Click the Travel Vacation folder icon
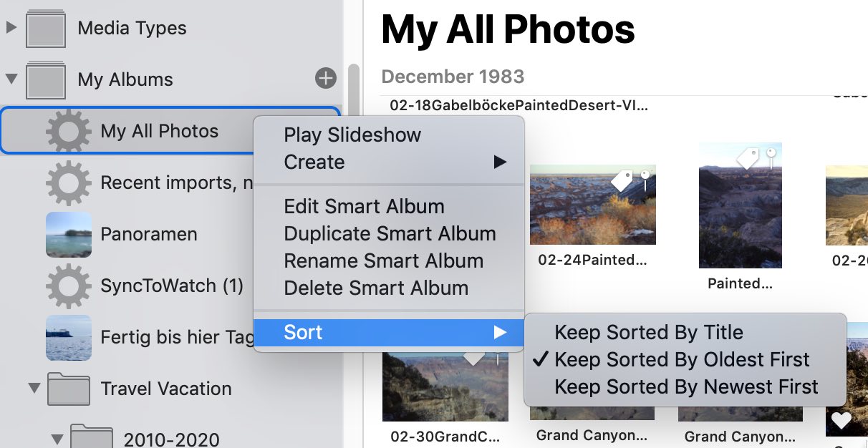Screen dimensions: 868x448 click(x=68, y=389)
